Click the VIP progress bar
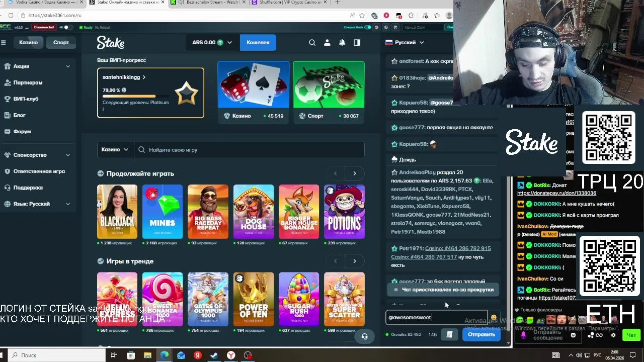The image size is (644, 362). coord(136,97)
